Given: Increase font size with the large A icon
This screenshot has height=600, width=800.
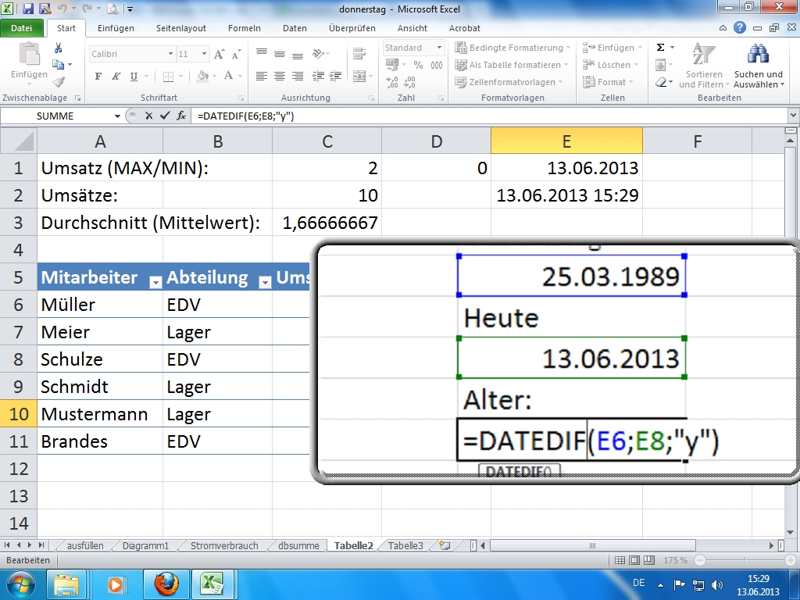Looking at the screenshot, I should pyautogui.click(x=219, y=54).
